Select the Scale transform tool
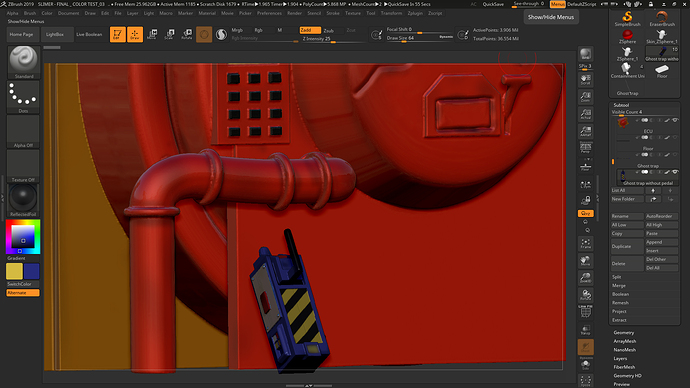The image size is (690, 388). (169, 34)
